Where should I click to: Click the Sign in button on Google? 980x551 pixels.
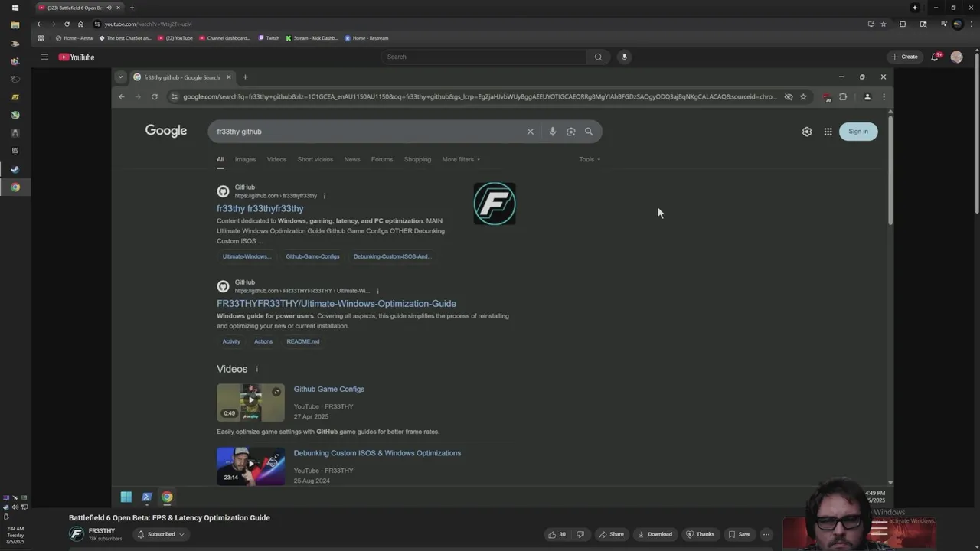(x=858, y=132)
